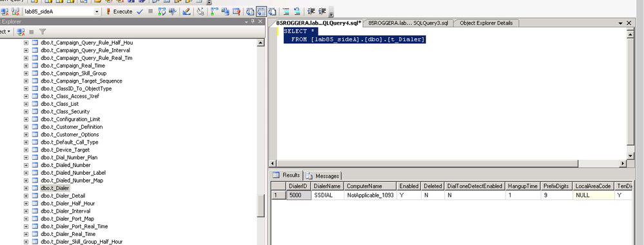Select Results to Grid output mode

pos(261,12)
